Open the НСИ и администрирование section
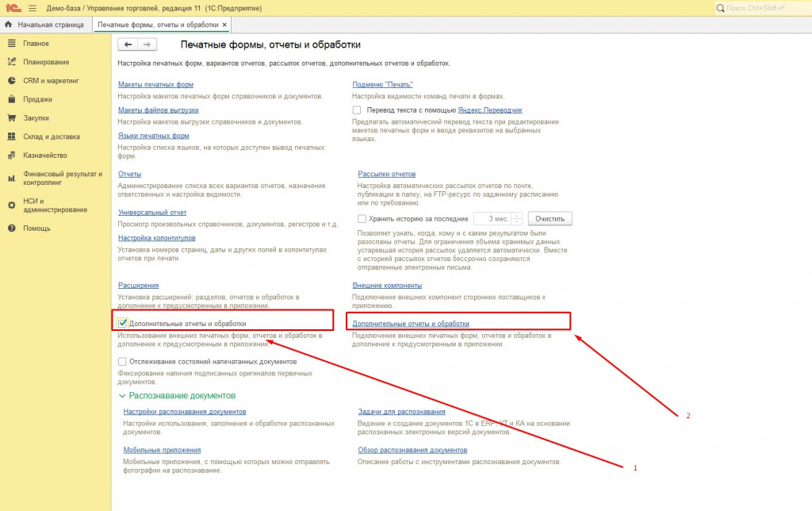Viewport: 812px width, 511px height. [55, 206]
